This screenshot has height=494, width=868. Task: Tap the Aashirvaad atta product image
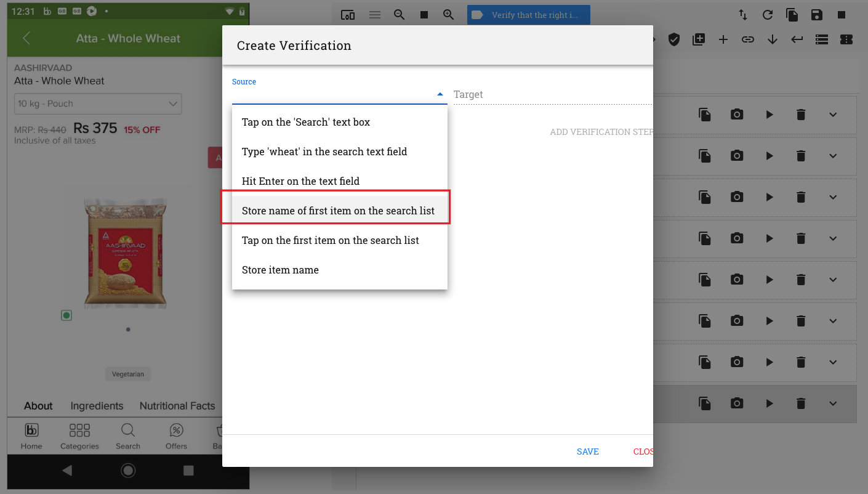[125, 253]
